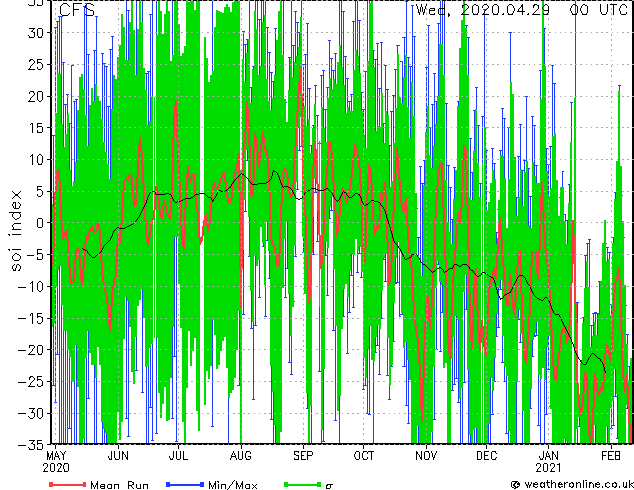
Task: Click the JUL month label
Action: tap(178, 456)
